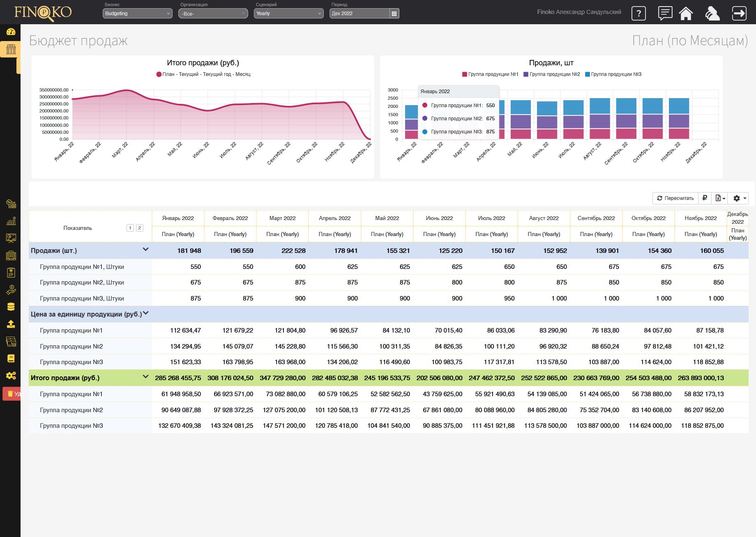This screenshot has width=756, height=537.
Task: Open the double-gear settings icon in sidebar
Action: click(x=11, y=376)
